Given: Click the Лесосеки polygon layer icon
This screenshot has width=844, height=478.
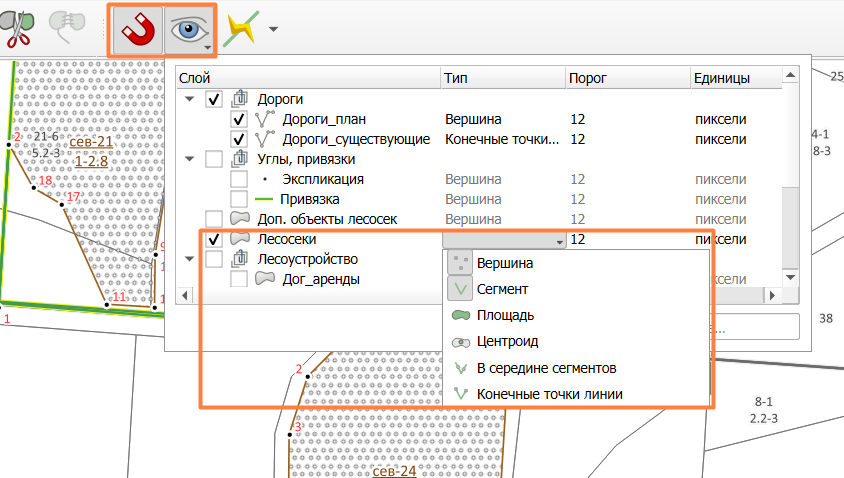Looking at the screenshot, I should point(240,238).
